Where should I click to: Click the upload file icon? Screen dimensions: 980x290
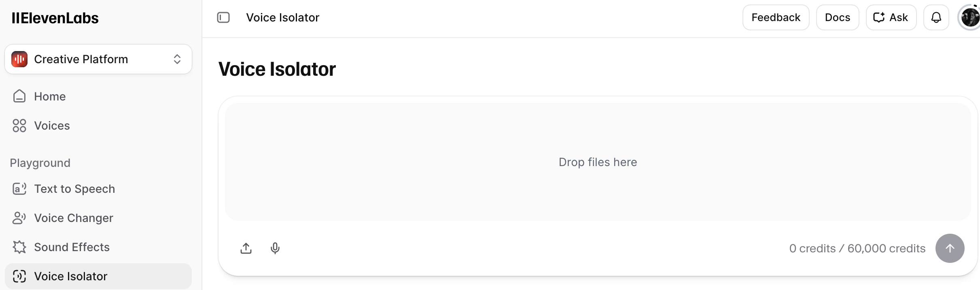(x=246, y=248)
